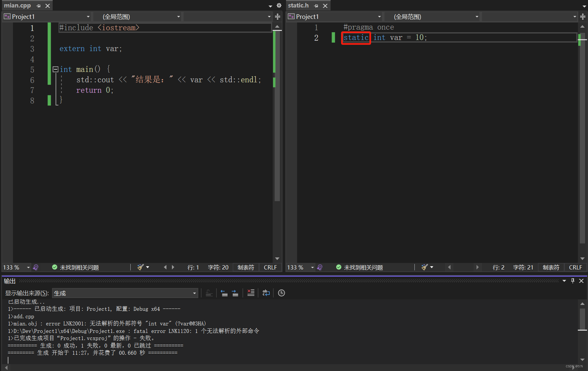
Task: Pin the mian.cpp tab
Action: (x=39, y=6)
